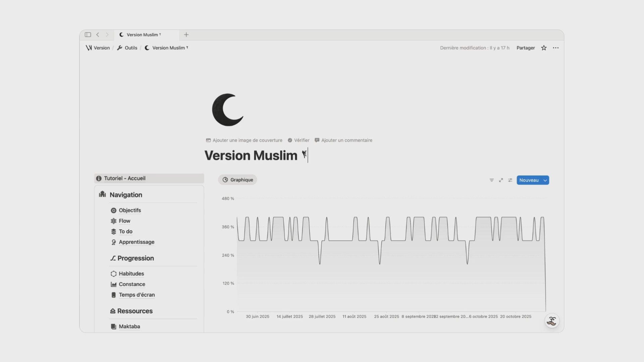644x362 pixels.
Task: Go back with the left arrow
Action: click(98, 35)
